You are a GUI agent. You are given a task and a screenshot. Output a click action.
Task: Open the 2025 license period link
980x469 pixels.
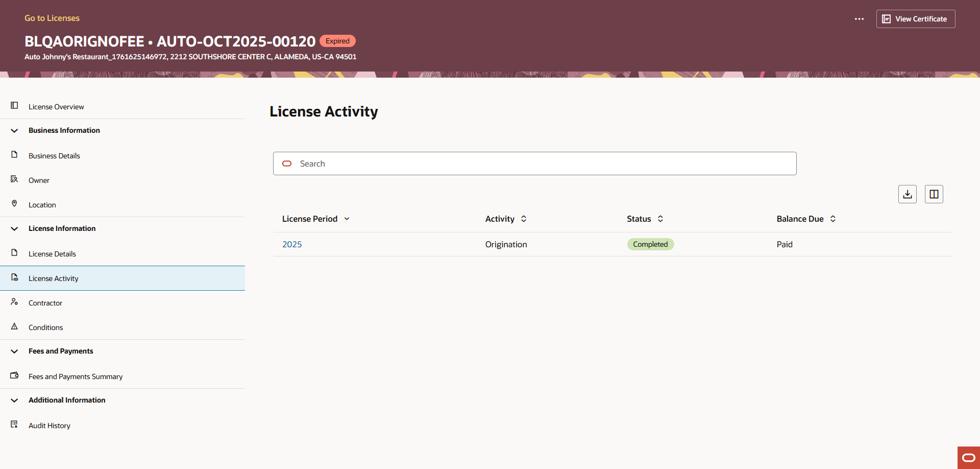[291, 244]
